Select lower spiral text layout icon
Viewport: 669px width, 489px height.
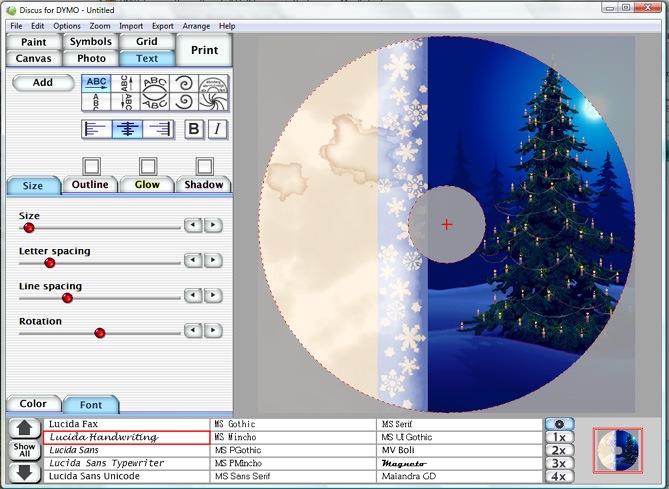(184, 102)
